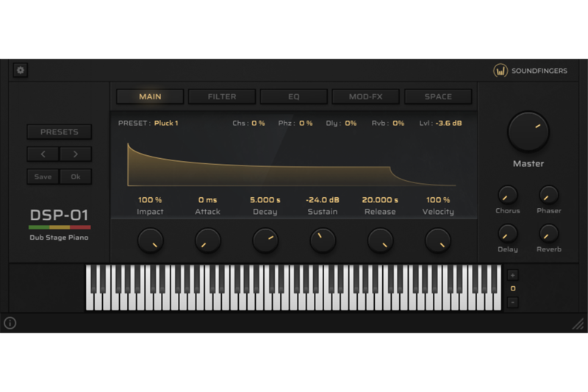Click the resize grip in bottom corner
Screen dimensions: 588x392
[x=578, y=324]
